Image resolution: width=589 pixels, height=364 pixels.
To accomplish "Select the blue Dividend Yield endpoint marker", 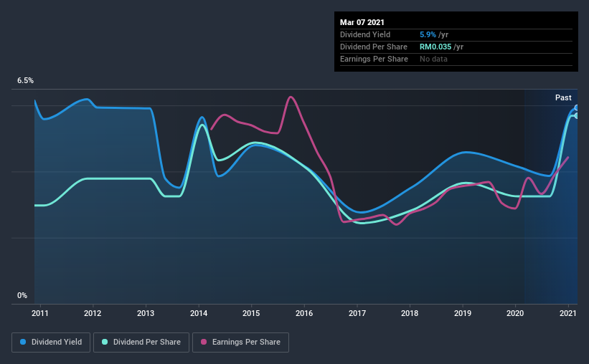I will 576,107.
